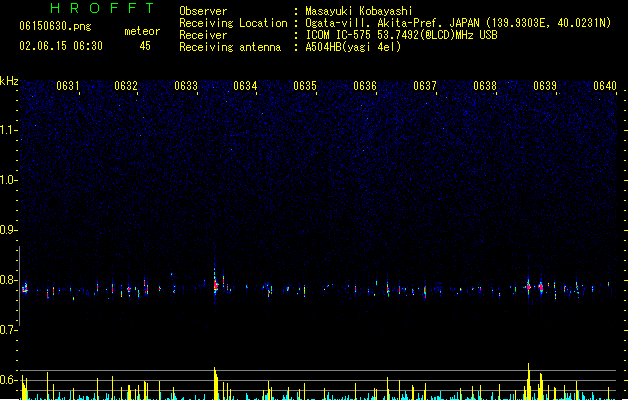629x400 pixels.
Task: Click the observer name Masayuki Kobayashi
Action: 359,11
